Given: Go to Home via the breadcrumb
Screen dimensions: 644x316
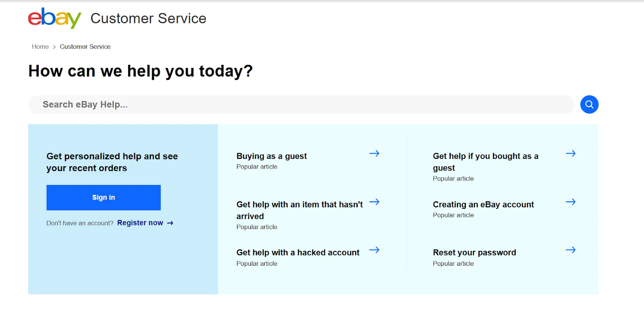Looking at the screenshot, I should coord(40,46).
